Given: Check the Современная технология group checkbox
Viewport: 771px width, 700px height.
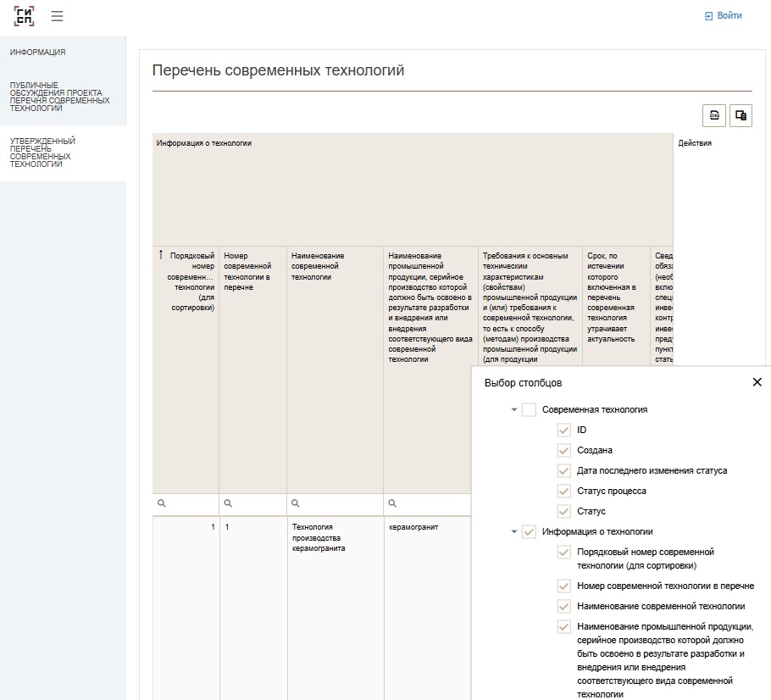Looking at the screenshot, I should pyautogui.click(x=529, y=410).
